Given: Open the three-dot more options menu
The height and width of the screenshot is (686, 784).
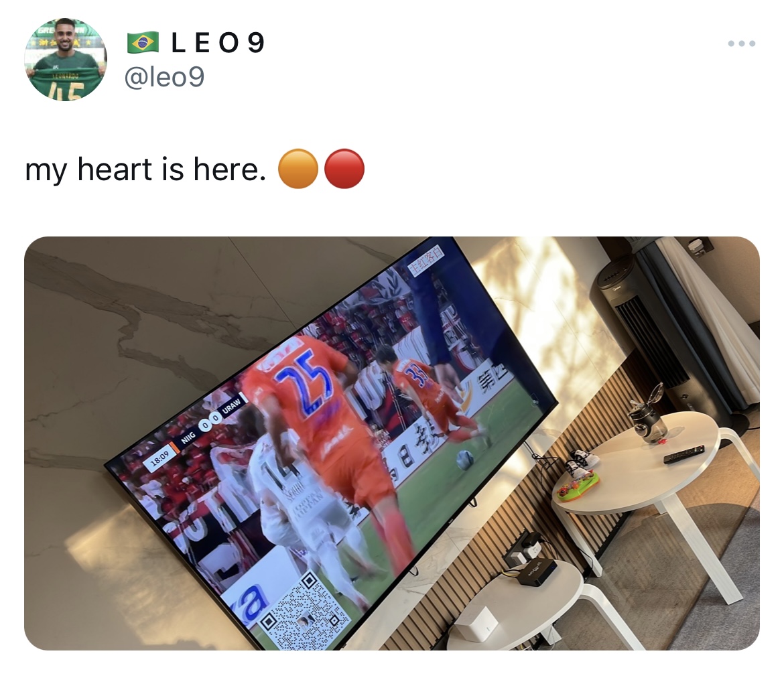Looking at the screenshot, I should point(742,44).
